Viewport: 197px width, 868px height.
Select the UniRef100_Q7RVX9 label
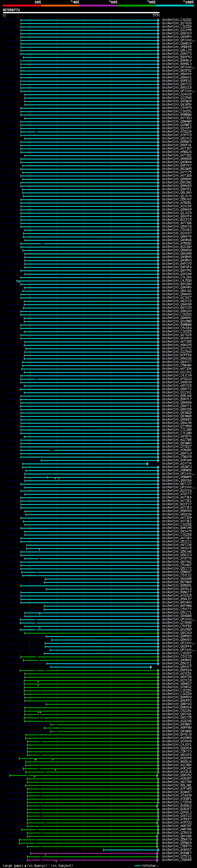[176, 833]
